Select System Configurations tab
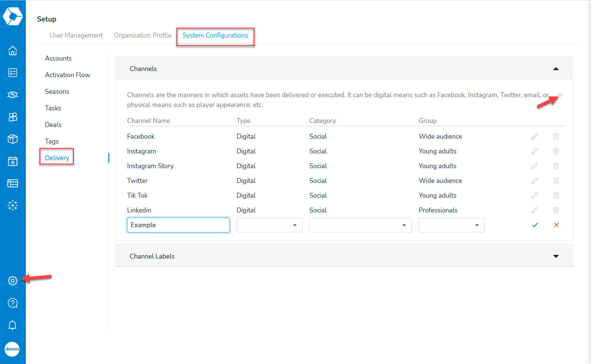The image size is (591, 364). click(x=215, y=35)
